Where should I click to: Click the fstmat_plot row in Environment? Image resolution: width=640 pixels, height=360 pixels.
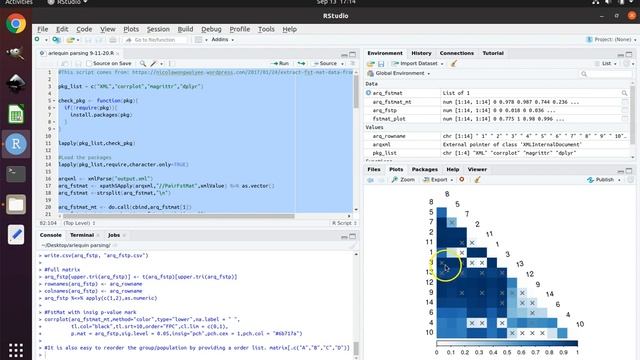click(498, 119)
